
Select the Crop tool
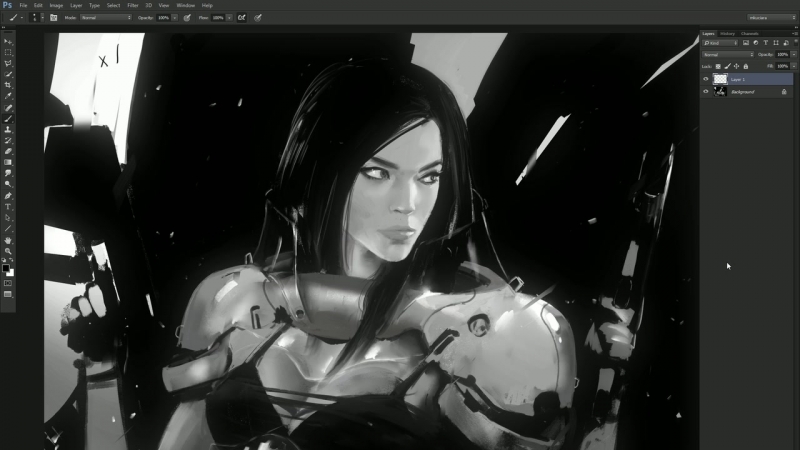pos(8,85)
